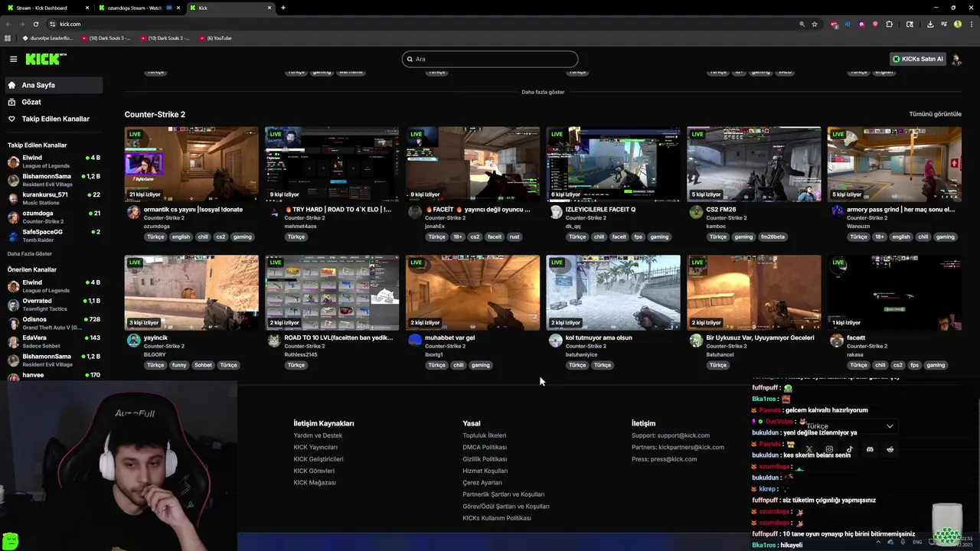
Task: Open Odisnos recommended channel
Action: [54, 323]
